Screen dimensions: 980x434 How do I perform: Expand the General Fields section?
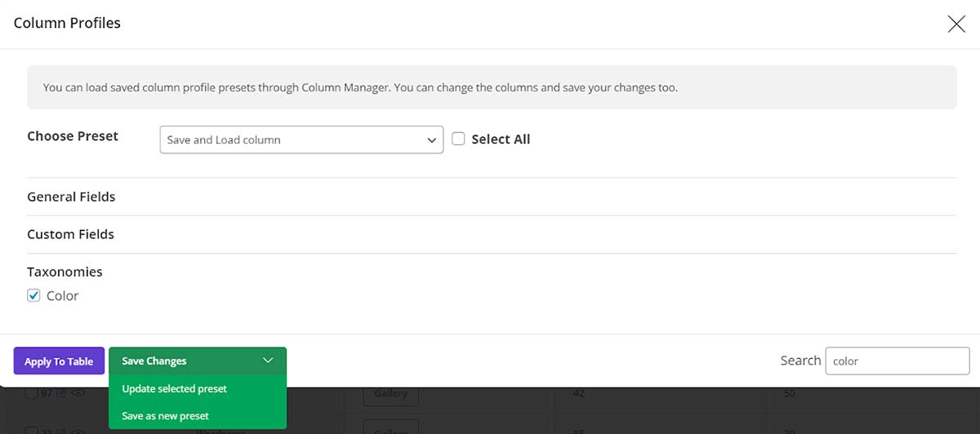(71, 197)
